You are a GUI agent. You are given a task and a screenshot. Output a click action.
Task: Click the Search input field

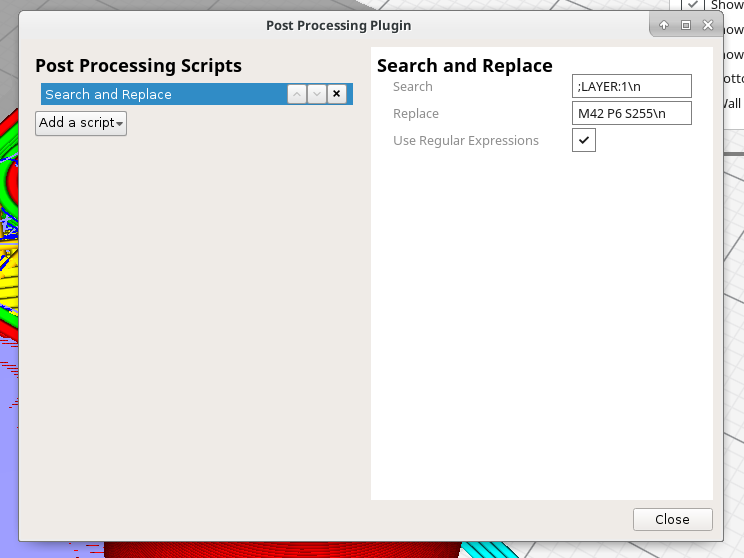click(632, 86)
